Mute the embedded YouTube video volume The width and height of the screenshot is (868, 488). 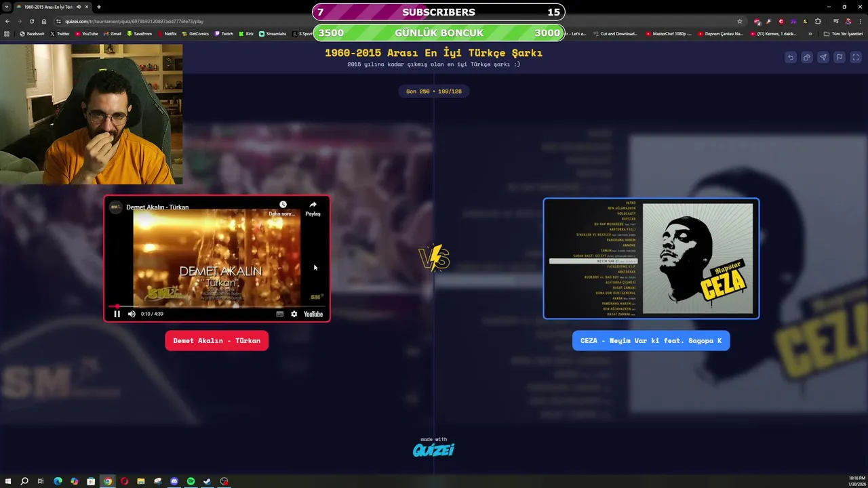(132, 314)
